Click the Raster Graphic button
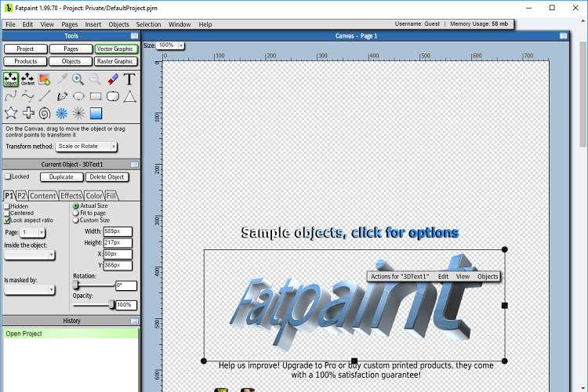This screenshot has height=392, width=588. [115, 61]
